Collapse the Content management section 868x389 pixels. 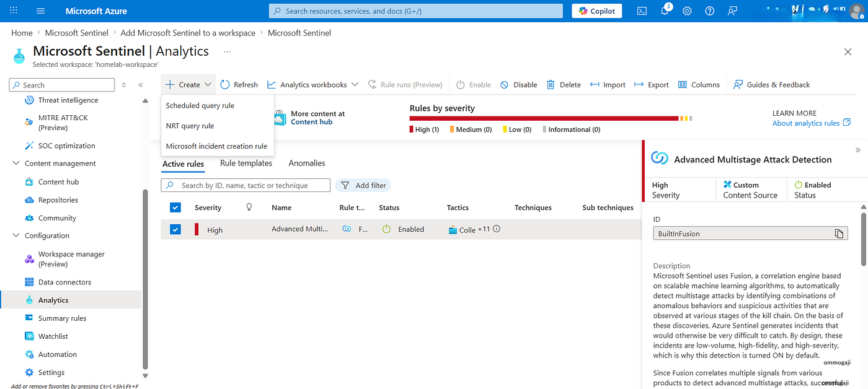click(x=16, y=164)
